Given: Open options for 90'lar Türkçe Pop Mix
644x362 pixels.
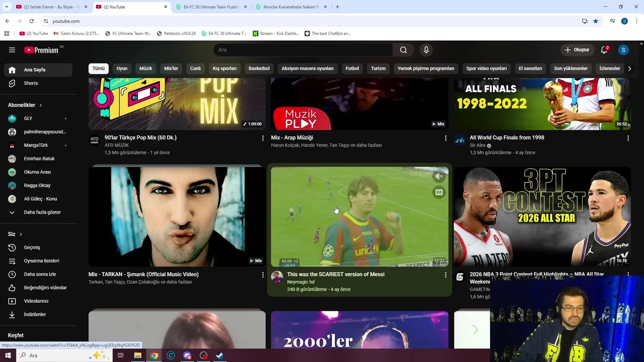Looking at the screenshot, I should [x=263, y=138].
